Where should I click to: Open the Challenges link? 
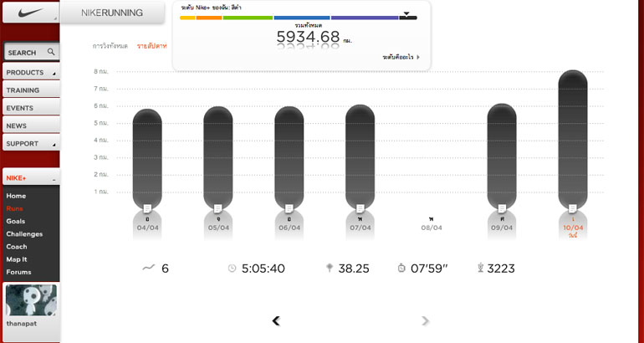coord(24,233)
